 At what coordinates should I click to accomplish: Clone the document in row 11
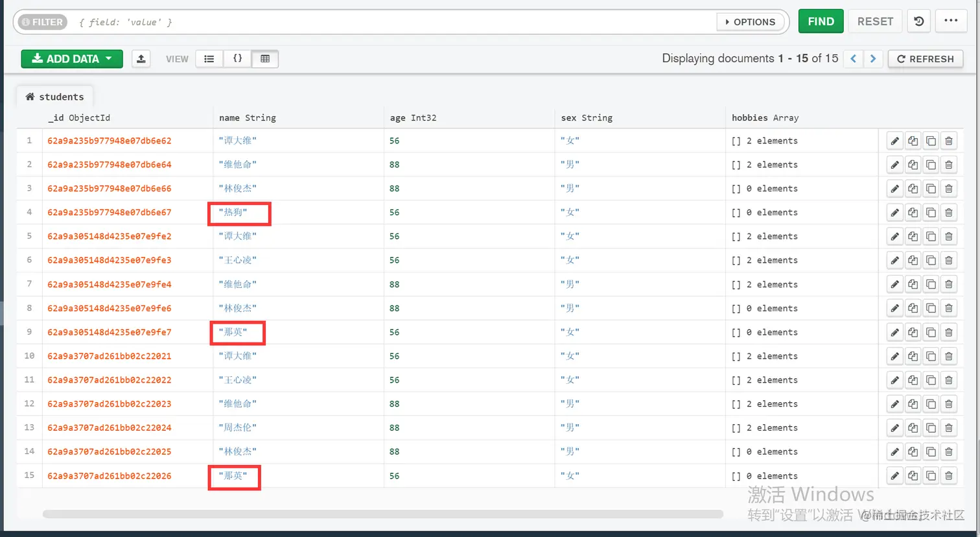(x=931, y=381)
